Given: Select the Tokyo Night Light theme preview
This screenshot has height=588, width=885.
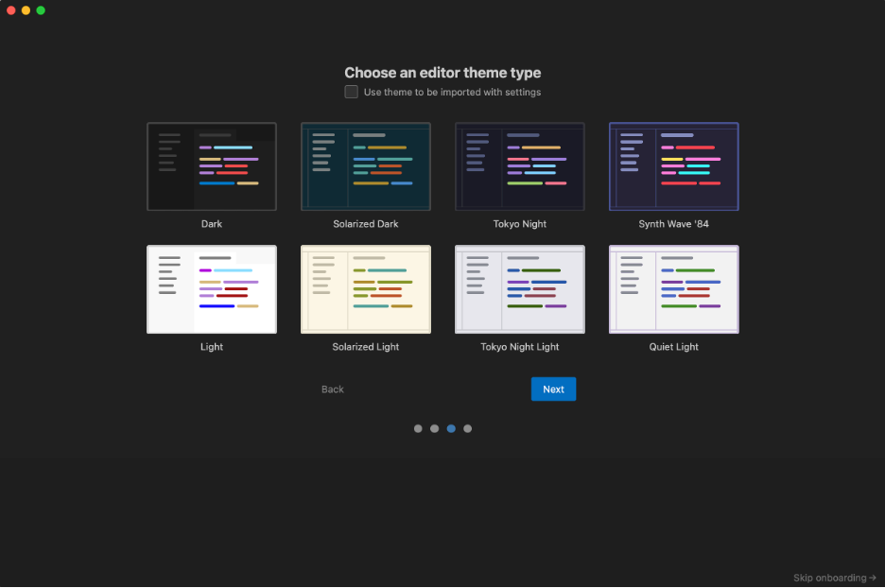Looking at the screenshot, I should (x=520, y=289).
